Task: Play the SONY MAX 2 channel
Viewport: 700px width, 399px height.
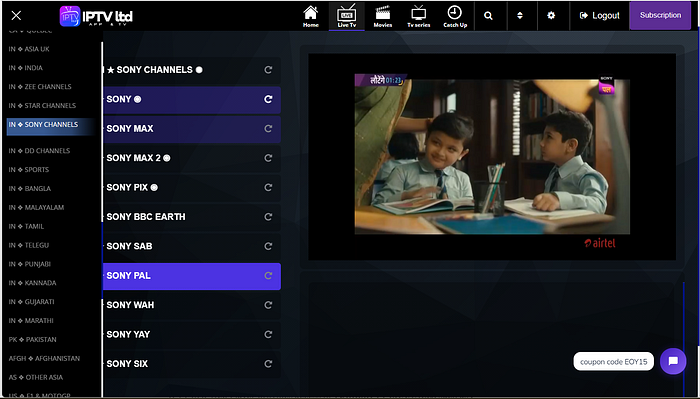Action: [x=192, y=158]
